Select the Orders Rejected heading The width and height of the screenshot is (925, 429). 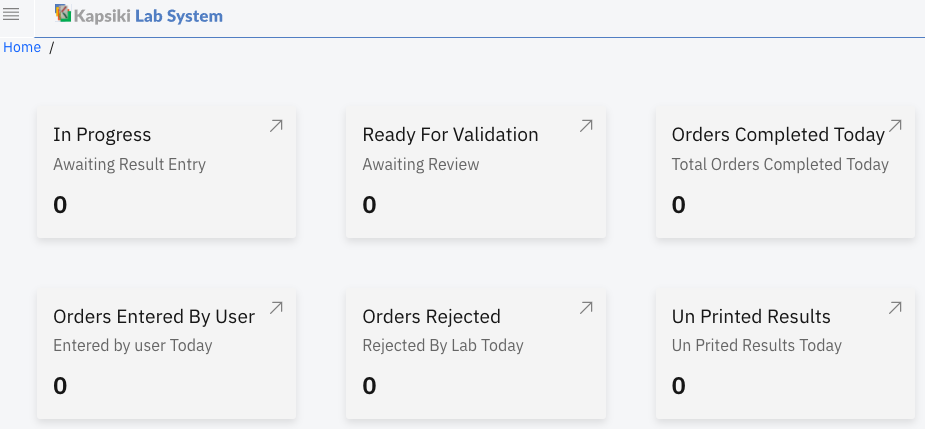coord(431,317)
